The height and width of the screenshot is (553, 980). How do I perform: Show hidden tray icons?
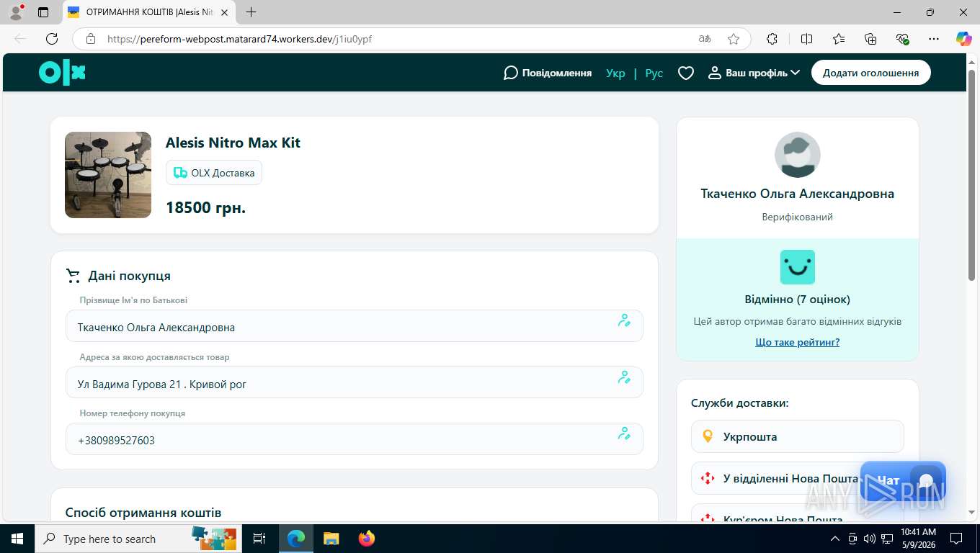[x=835, y=539]
